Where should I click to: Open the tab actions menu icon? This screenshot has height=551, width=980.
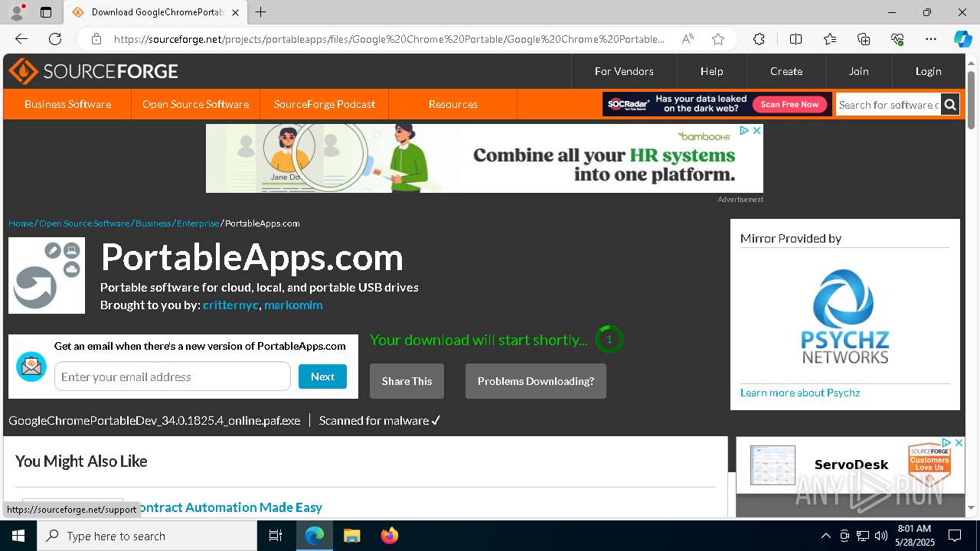[x=46, y=12]
